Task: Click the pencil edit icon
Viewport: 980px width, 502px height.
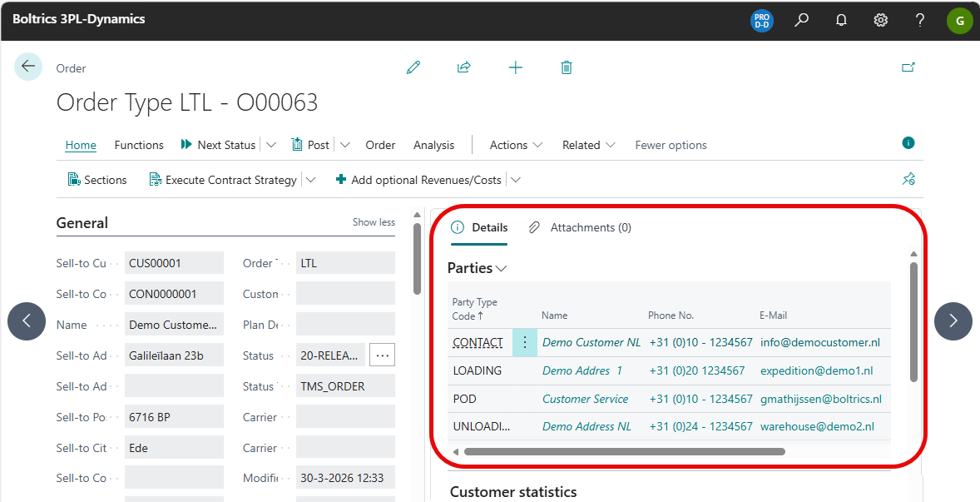Action: coord(413,67)
